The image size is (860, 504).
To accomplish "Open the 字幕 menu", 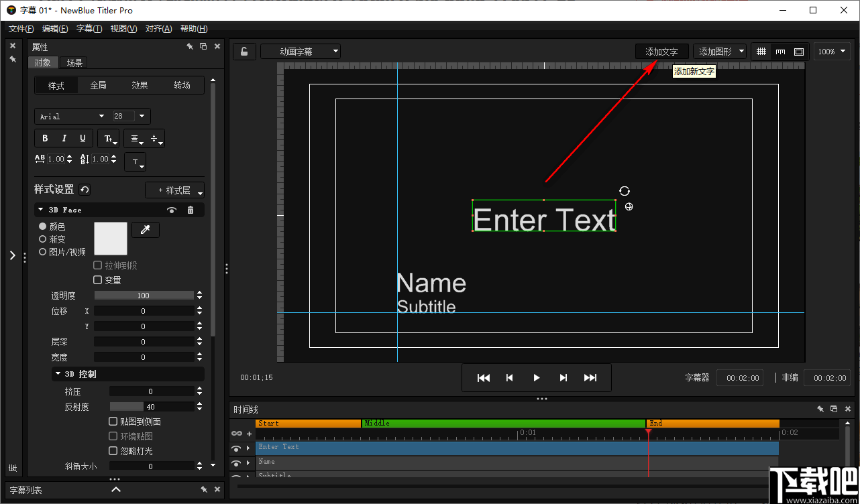I will [x=89, y=28].
